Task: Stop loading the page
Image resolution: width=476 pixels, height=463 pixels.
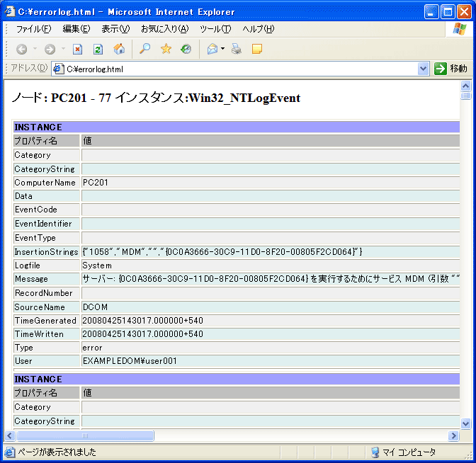Action: tap(78, 50)
